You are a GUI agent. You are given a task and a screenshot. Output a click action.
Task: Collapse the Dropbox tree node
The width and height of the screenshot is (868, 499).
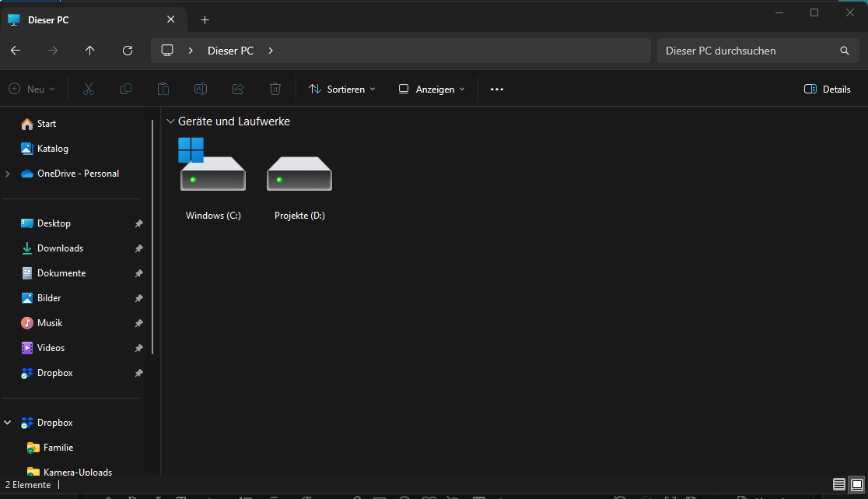8,423
